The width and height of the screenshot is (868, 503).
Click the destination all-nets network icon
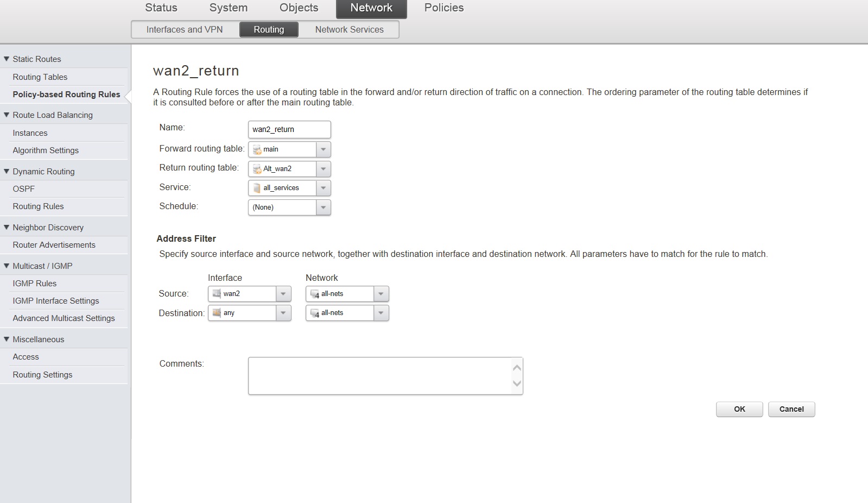click(x=314, y=313)
